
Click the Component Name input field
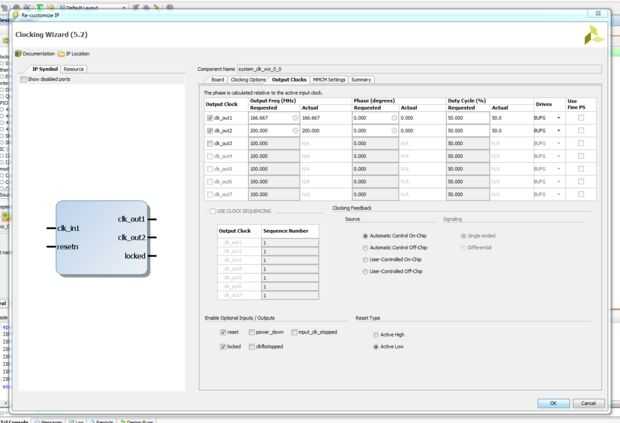click(x=419, y=69)
